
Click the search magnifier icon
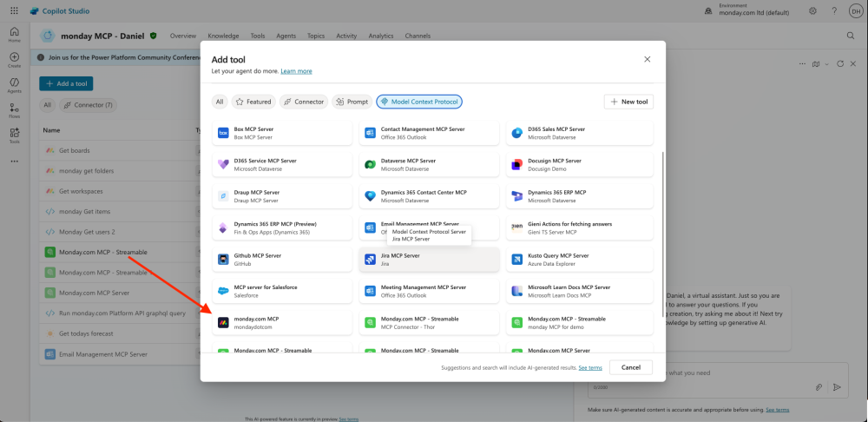(850, 36)
